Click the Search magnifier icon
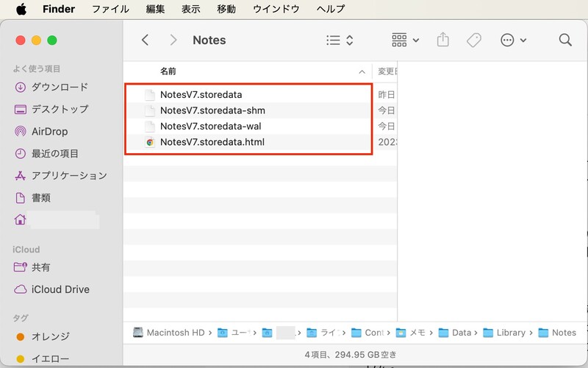Screen dimensions: 588x368 [565, 40]
